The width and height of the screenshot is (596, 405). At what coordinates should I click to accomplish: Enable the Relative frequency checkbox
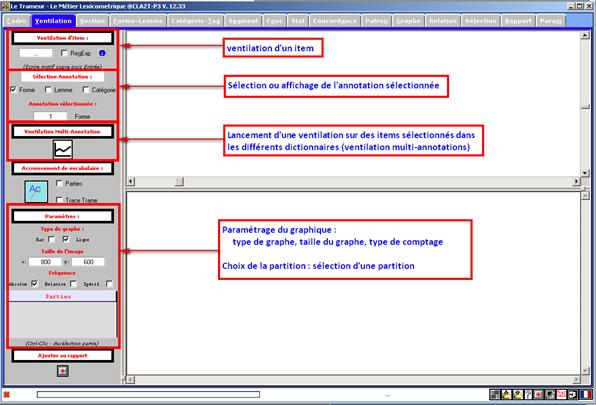tap(73, 283)
